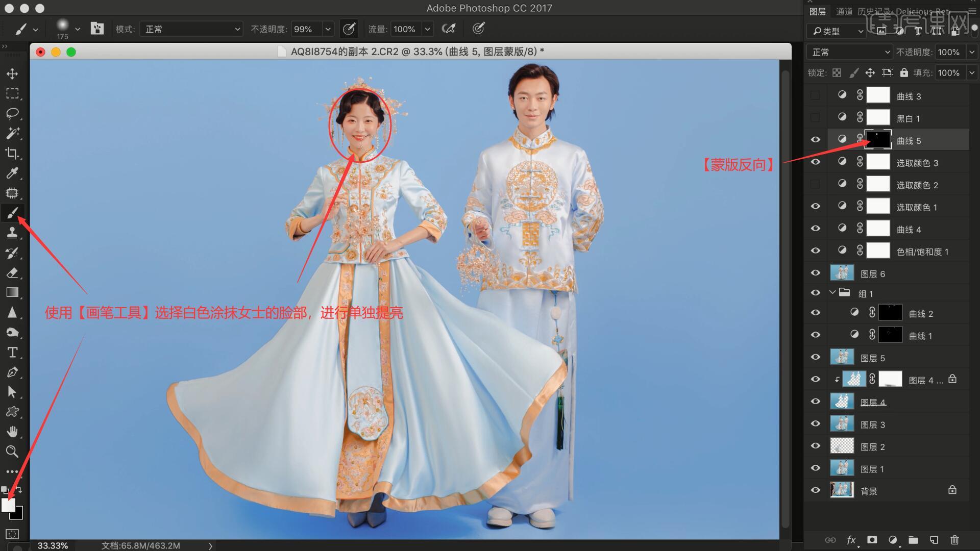Open the layer blend mode dropdown
The height and width of the screenshot is (551, 980).
[x=849, y=52]
